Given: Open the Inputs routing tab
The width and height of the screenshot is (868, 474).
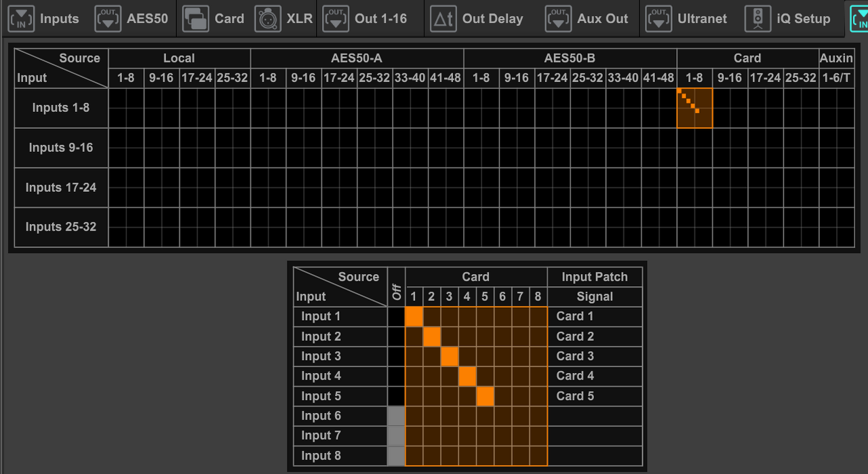Looking at the screenshot, I should pyautogui.click(x=43, y=18).
